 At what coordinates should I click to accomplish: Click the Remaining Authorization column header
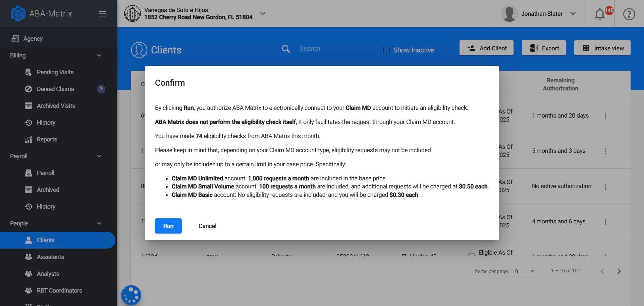(560, 84)
